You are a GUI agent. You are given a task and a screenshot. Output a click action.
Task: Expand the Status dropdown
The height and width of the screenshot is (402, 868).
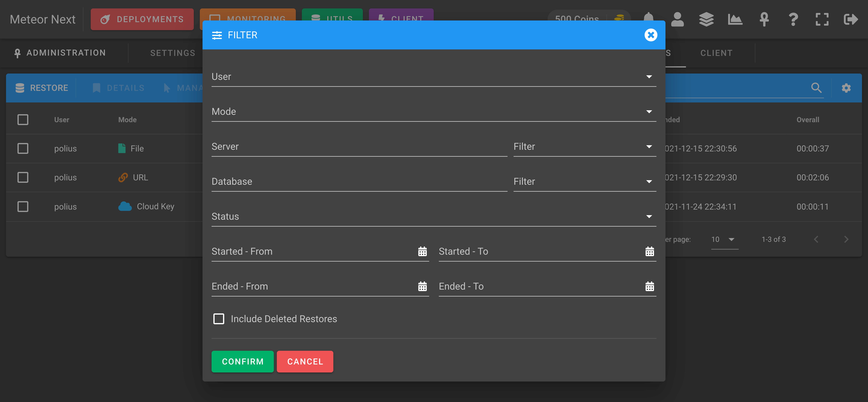(434, 217)
